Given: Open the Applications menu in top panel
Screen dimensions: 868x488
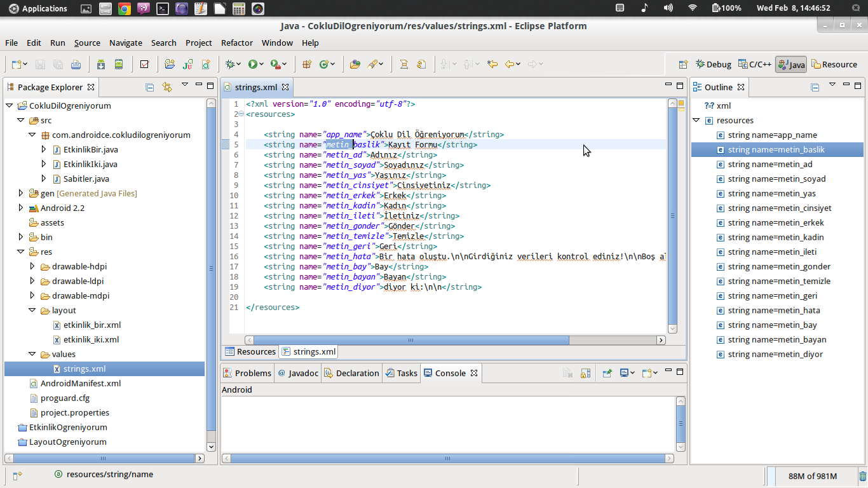Looking at the screenshot, I should pyautogui.click(x=37, y=8).
